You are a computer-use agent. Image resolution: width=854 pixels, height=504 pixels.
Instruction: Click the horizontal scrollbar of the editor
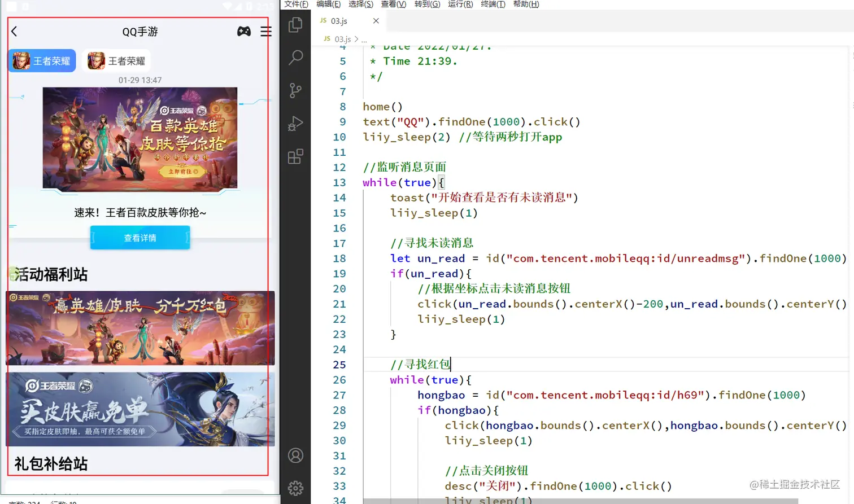(x=581, y=501)
